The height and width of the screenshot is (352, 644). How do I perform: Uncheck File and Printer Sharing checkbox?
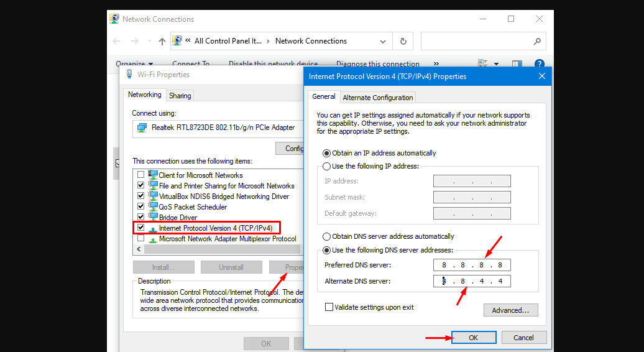[x=141, y=185]
